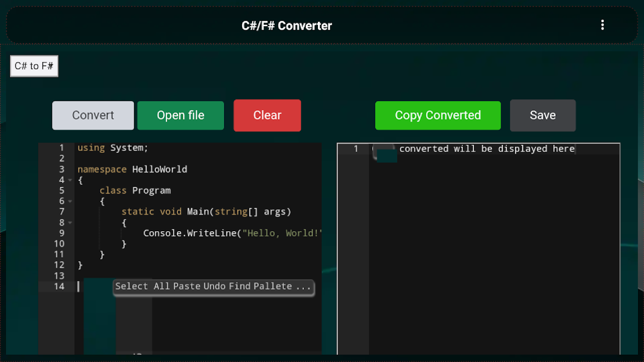Click the Console.WriteLine code line

point(232,233)
